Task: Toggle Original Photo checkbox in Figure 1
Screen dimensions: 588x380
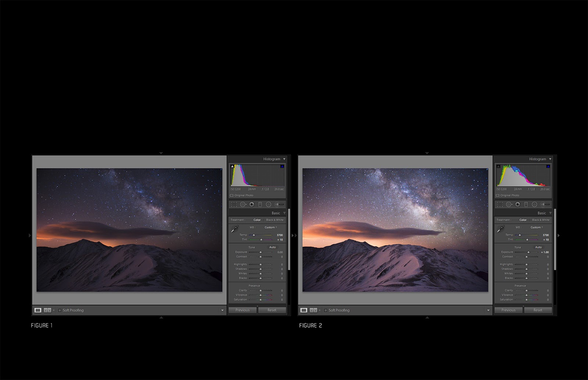Action: [x=232, y=195]
